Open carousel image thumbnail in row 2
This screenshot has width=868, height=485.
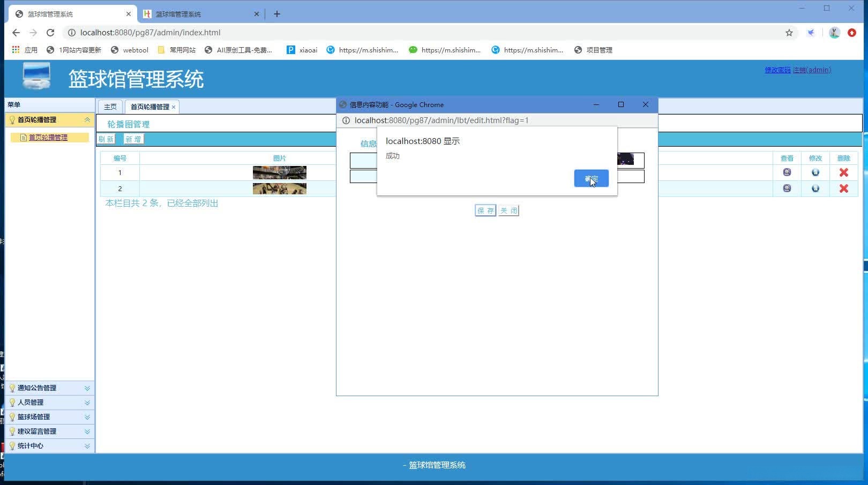280,188
